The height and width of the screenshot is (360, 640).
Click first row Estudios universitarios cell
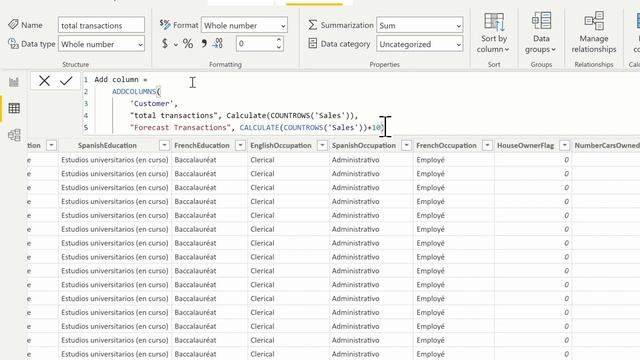(115, 160)
